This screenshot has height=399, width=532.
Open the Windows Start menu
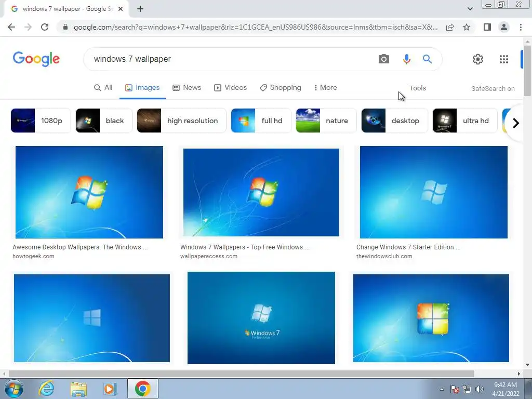point(14,389)
